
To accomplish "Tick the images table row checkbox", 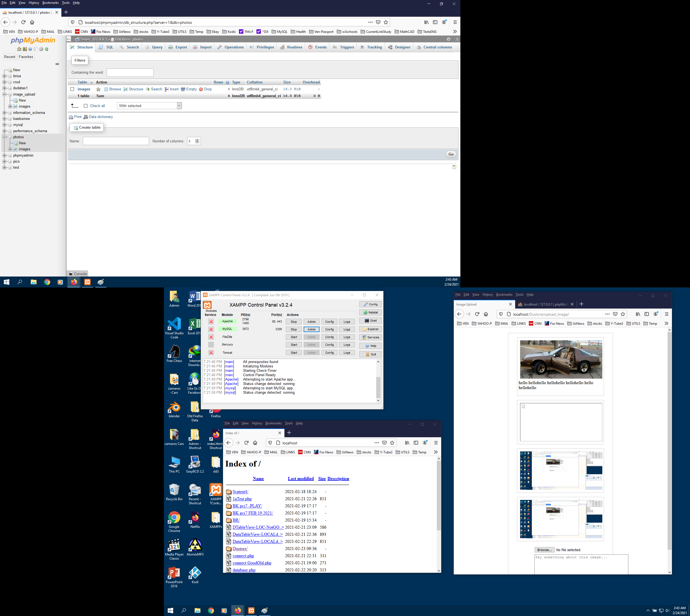I will point(72,89).
